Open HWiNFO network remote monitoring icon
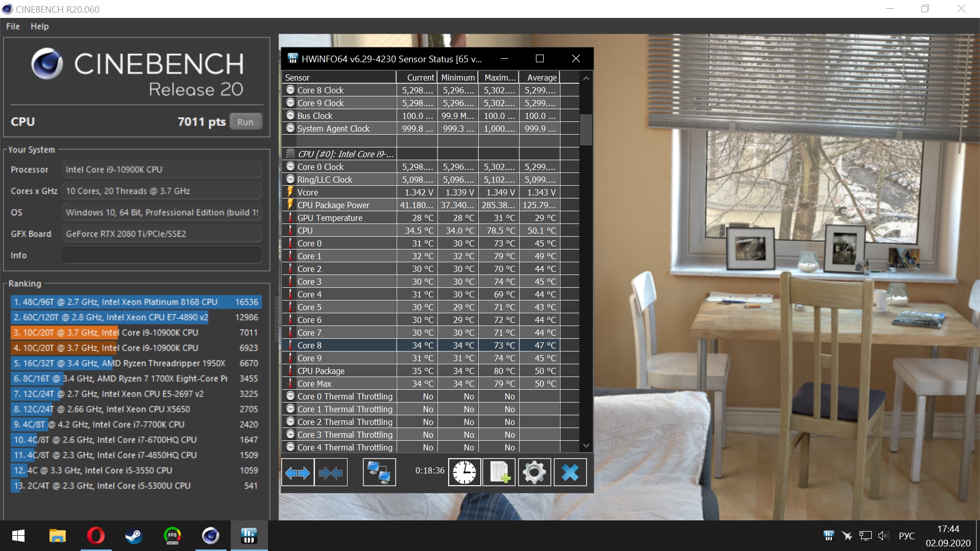This screenshot has width=980, height=551. [x=379, y=472]
